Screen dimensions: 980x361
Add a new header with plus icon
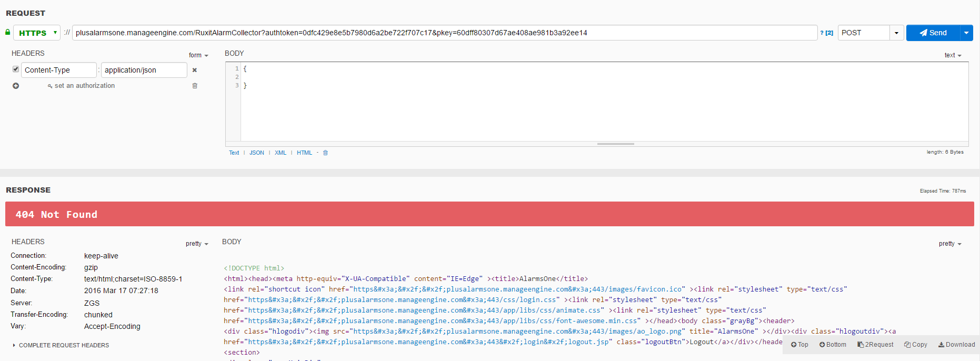pyautogui.click(x=16, y=86)
